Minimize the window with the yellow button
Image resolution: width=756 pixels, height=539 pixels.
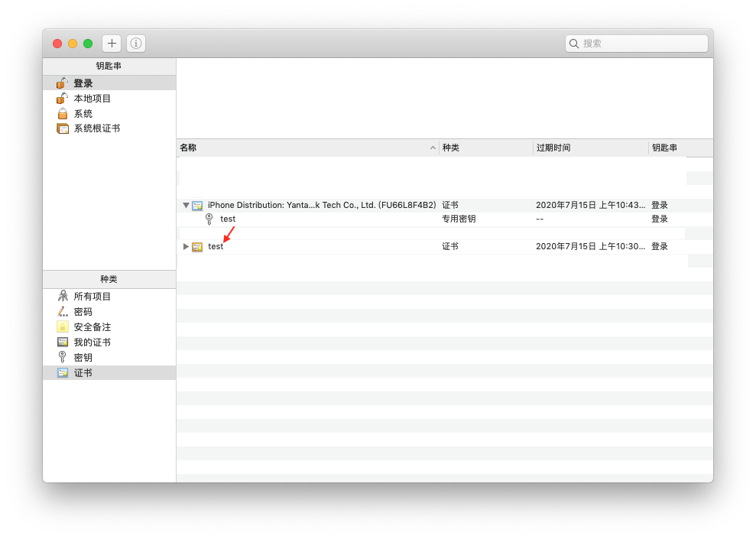coord(73,44)
